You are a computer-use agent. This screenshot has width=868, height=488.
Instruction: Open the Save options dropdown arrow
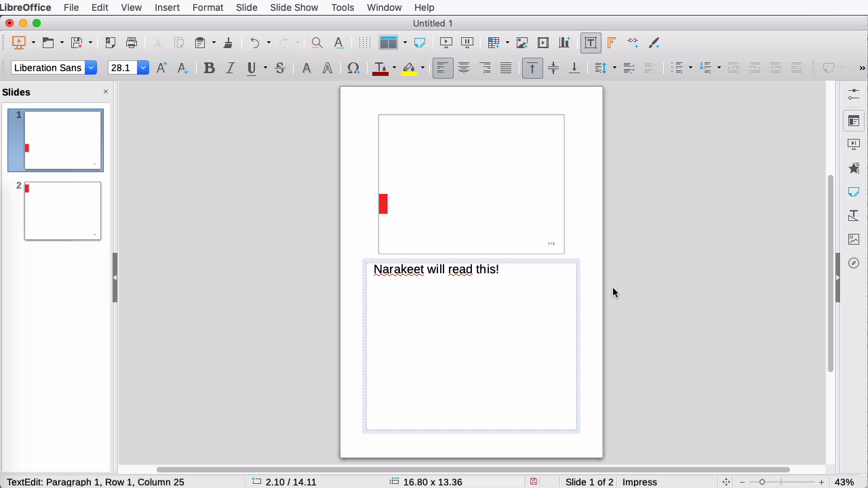pos(90,43)
